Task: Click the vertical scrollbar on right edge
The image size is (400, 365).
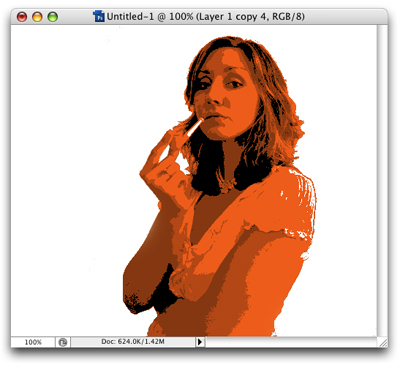Action: coord(382,180)
